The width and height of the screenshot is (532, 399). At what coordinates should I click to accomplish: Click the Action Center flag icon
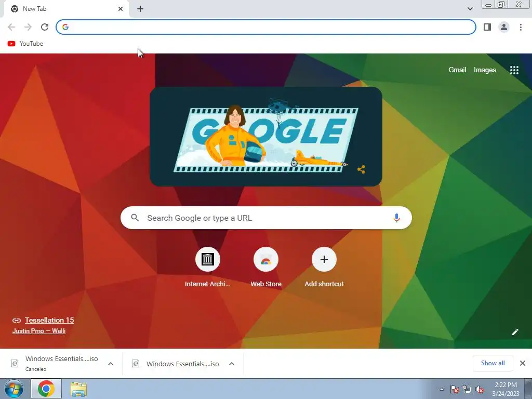[x=454, y=389]
